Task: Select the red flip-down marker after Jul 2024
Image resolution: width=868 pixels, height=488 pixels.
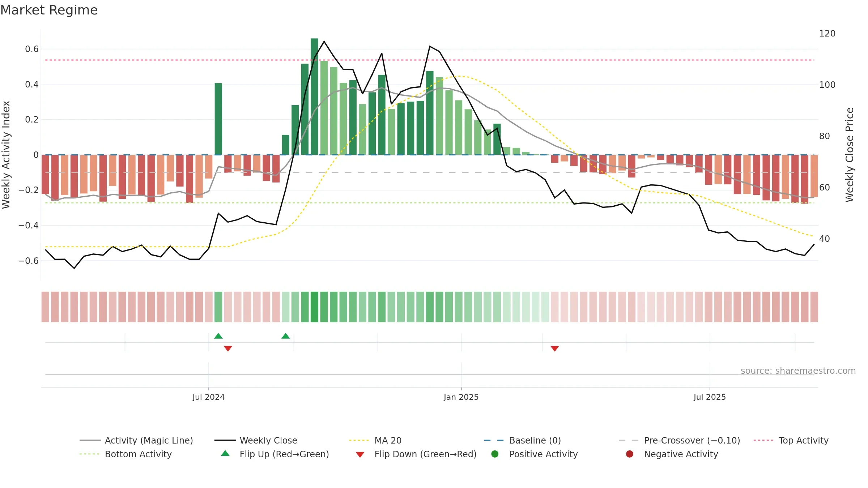Action: pos(228,348)
